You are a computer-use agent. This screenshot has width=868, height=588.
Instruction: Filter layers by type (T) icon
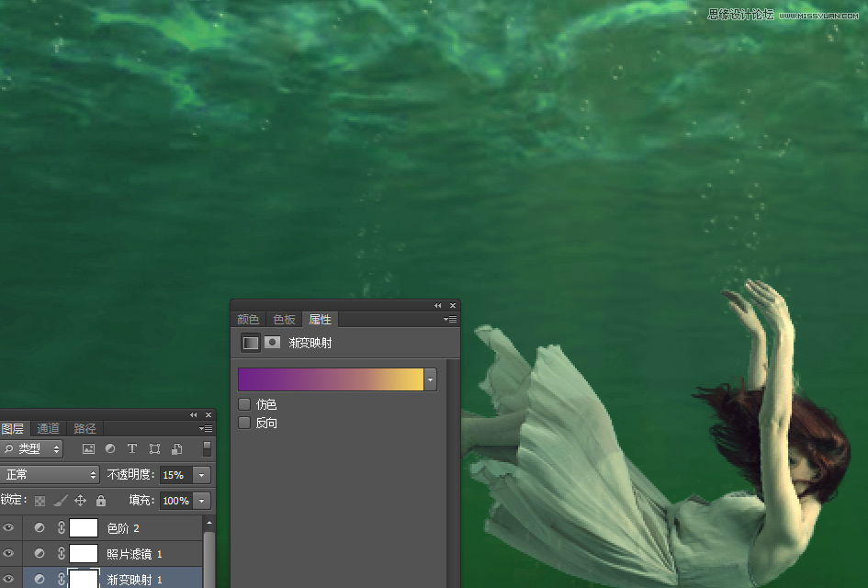[131, 448]
